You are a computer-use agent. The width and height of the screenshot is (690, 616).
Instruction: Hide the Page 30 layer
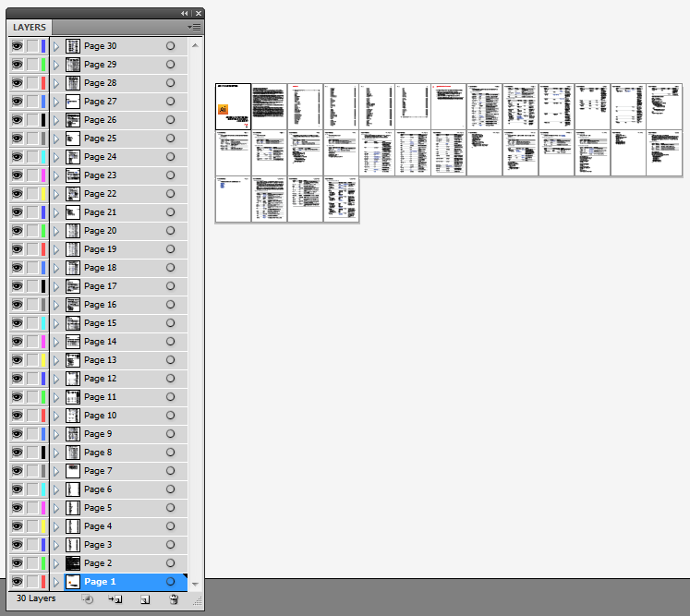[18, 46]
